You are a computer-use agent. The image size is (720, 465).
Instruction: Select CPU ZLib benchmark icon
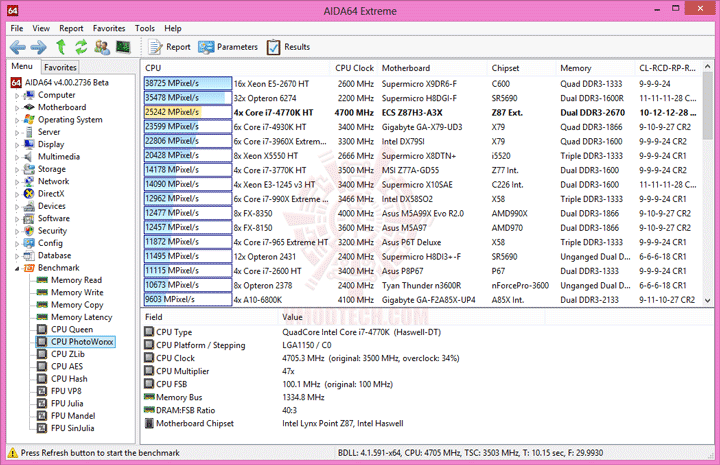click(42, 354)
